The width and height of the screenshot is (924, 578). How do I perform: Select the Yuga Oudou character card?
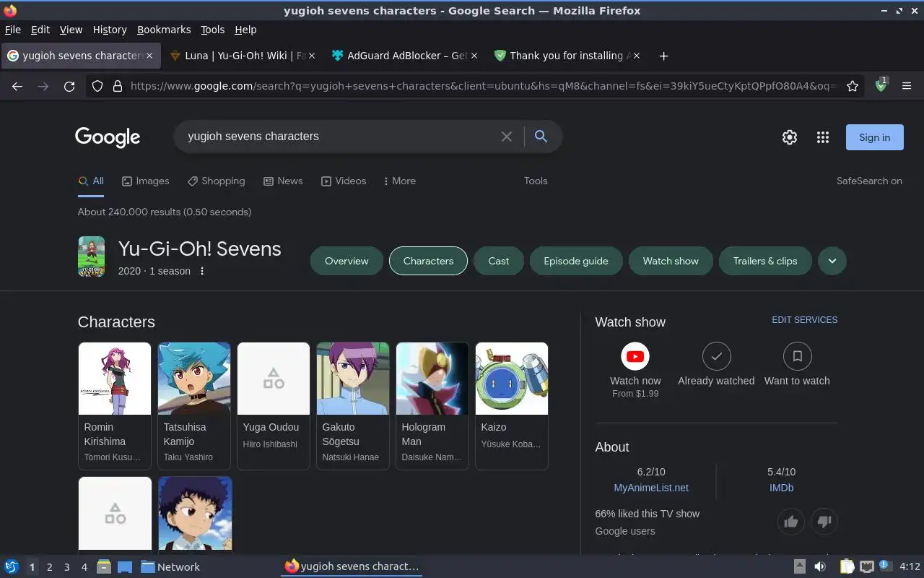(x=274, y=406)
